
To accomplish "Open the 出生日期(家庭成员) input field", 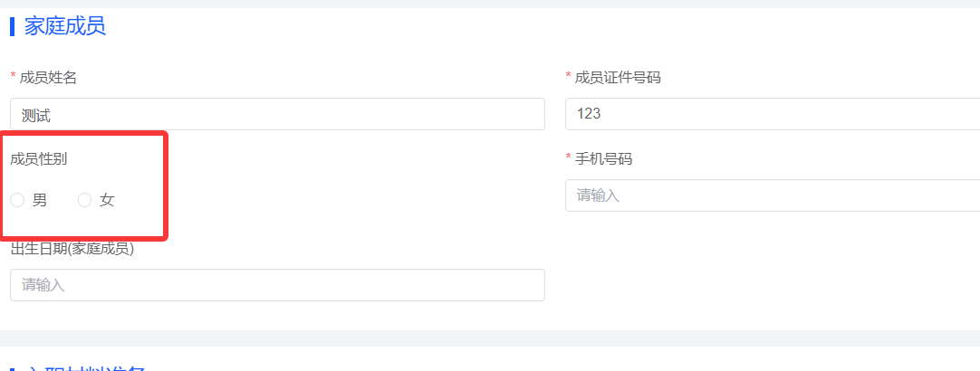I will 277,285.
